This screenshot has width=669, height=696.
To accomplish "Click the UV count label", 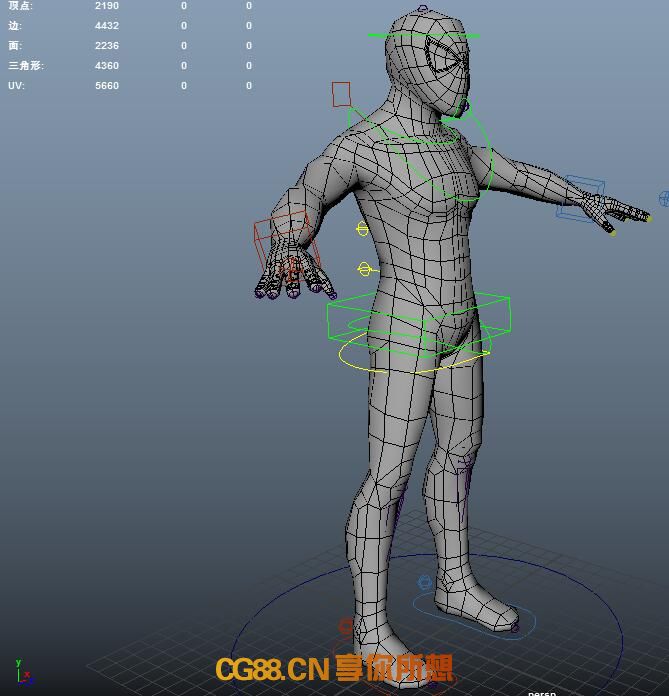I will click(x=16, y=85).
